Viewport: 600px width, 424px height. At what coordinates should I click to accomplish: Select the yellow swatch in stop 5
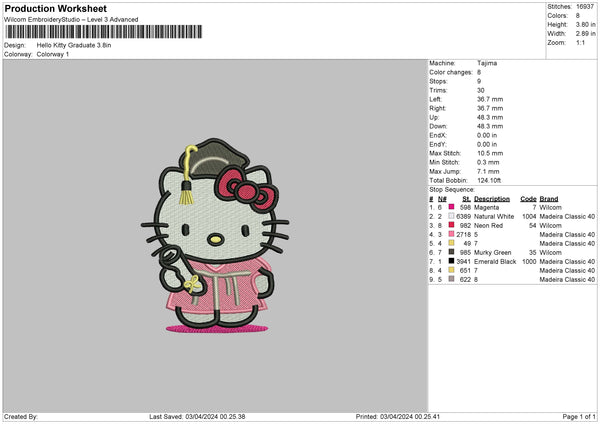click(452, 243)
